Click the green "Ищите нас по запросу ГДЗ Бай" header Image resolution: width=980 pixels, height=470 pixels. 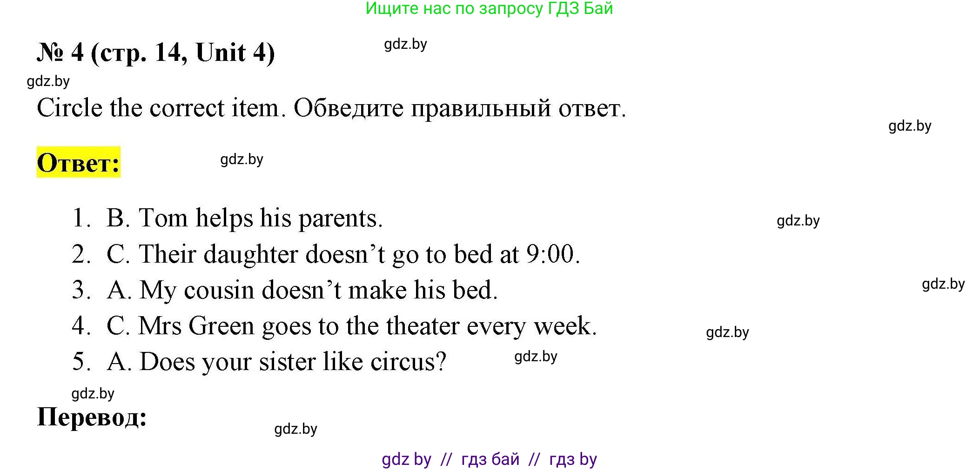(489, 9)
